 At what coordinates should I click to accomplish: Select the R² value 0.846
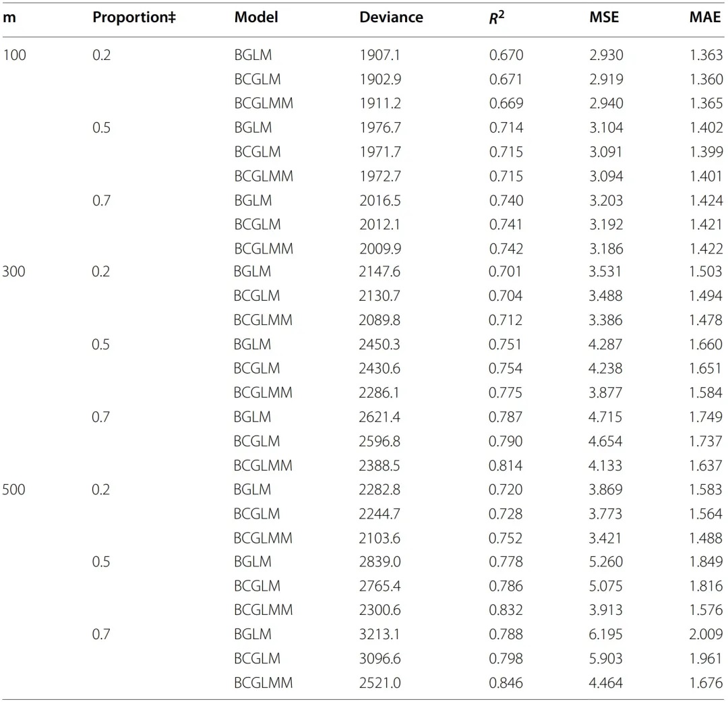(x=506, y=682)
